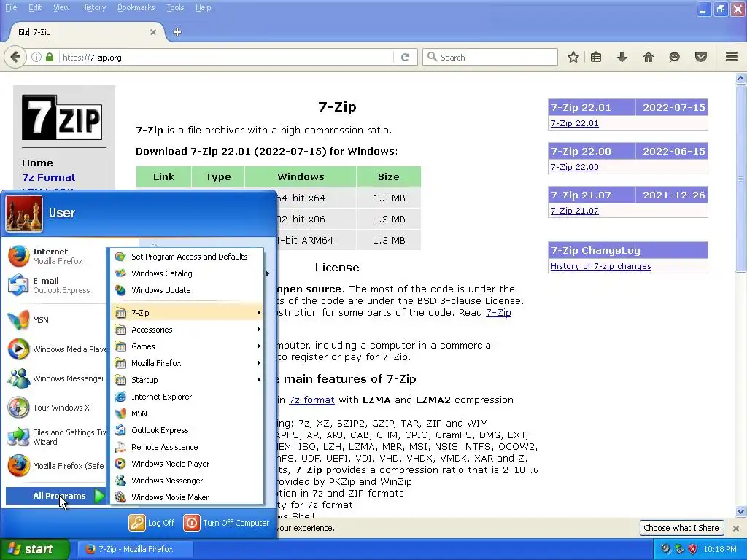Open the Edit menu

35,7
